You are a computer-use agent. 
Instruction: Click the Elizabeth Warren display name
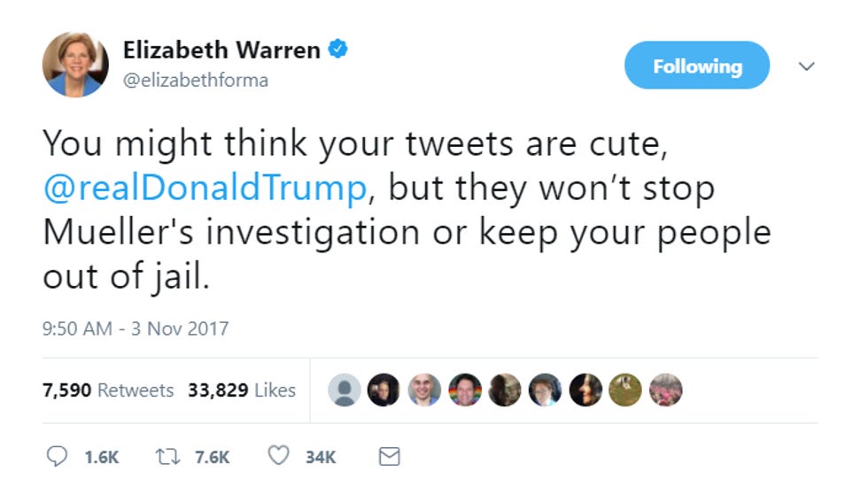(x=221, y=50)
